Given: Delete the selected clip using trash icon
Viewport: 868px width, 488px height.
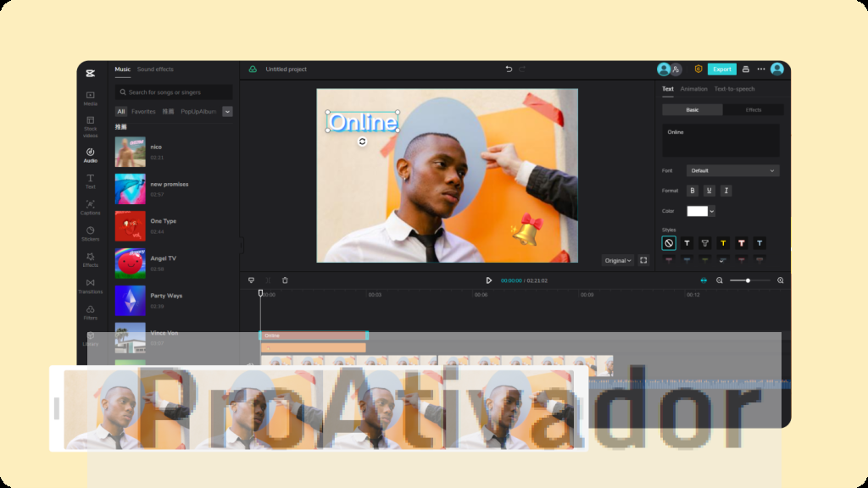Looking at the screenshot, I should pyautogui.click(x=285, y=280).
